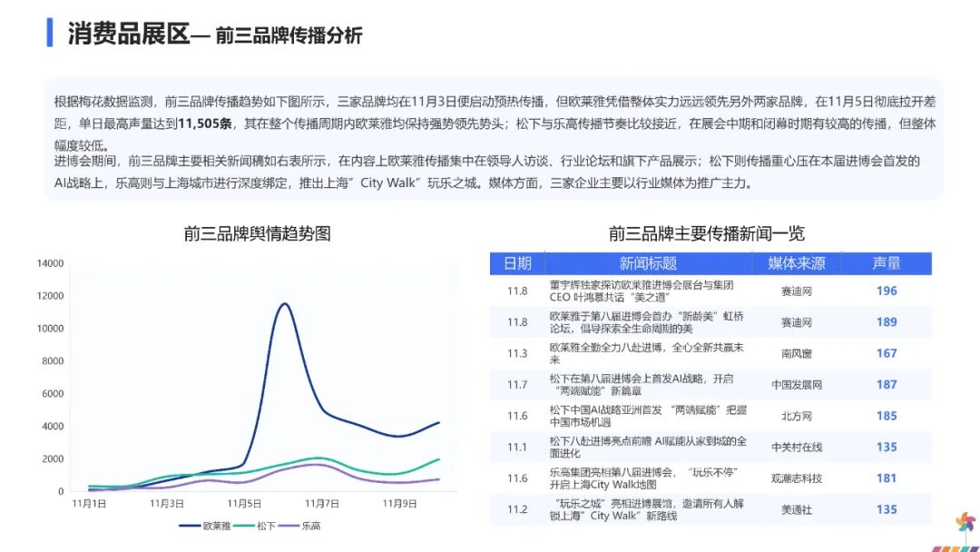Click the media source 观潮志科技
This screenshot has height=552, width=980.
tap(797, 478)
